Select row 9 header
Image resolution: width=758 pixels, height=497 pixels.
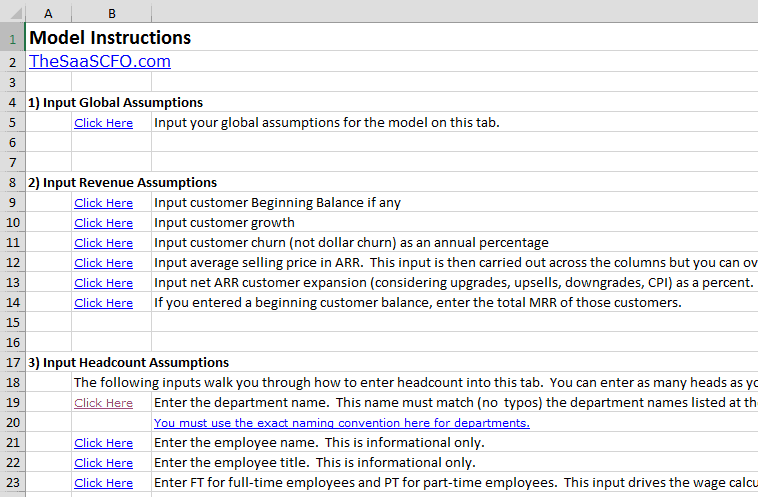pos(13,203)
